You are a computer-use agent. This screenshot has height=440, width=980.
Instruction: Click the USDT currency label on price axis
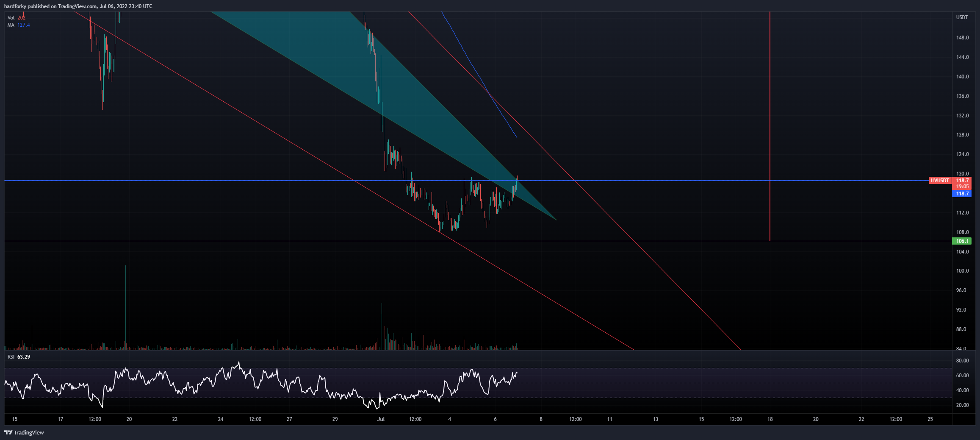coord(962,17)
